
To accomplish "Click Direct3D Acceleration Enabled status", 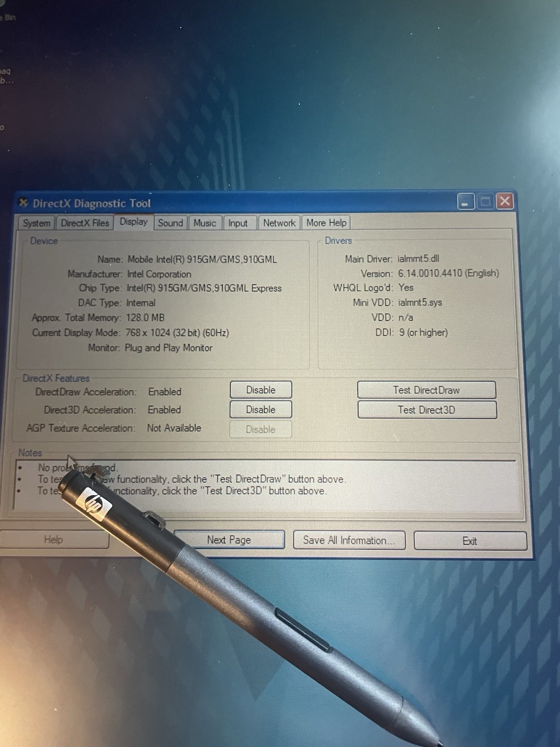I will 164,409.
